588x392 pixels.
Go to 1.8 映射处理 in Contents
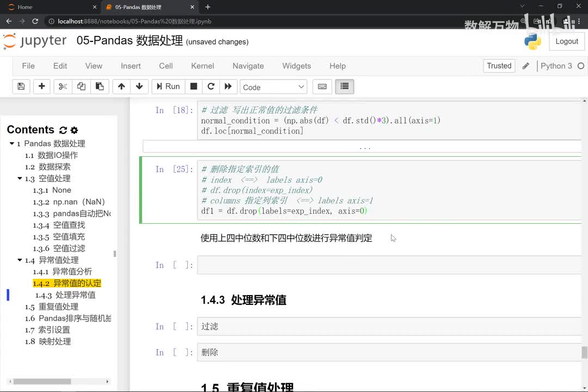pos(47,342)
